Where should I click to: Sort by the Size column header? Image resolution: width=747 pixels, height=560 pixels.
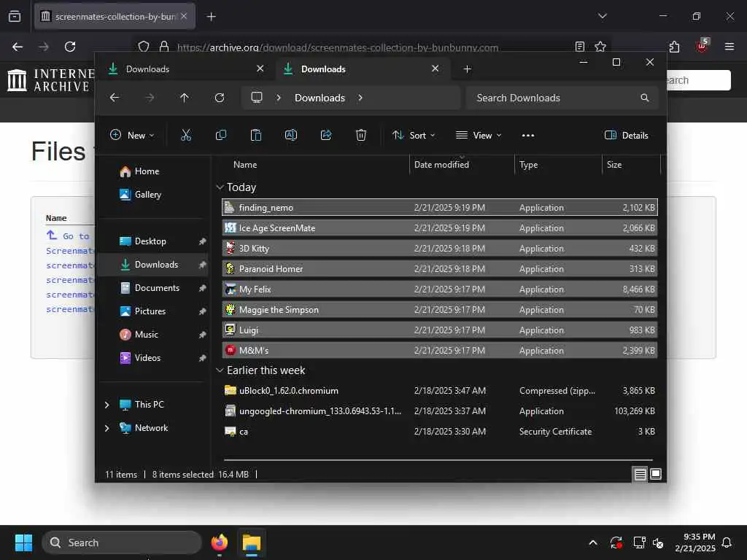(631, 165)
